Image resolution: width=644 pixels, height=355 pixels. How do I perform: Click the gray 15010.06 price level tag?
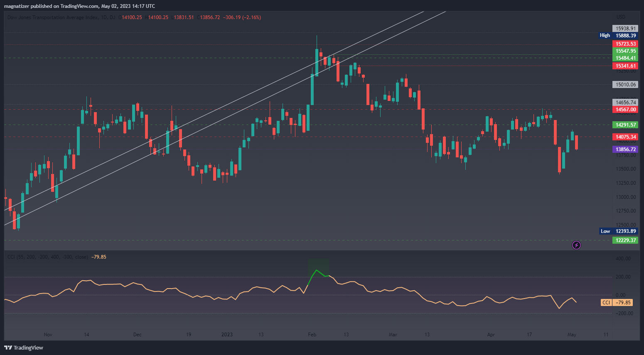pyautogui.click(x=625, y=85)
